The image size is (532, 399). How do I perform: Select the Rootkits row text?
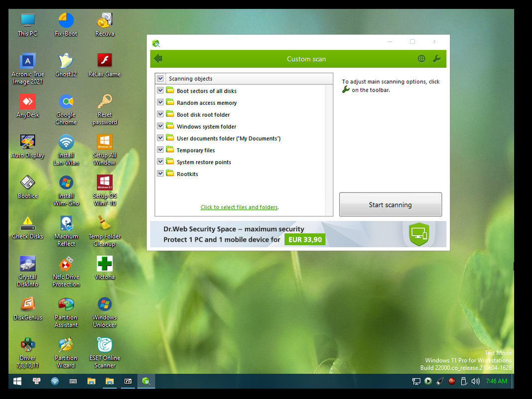pos(187,174)
